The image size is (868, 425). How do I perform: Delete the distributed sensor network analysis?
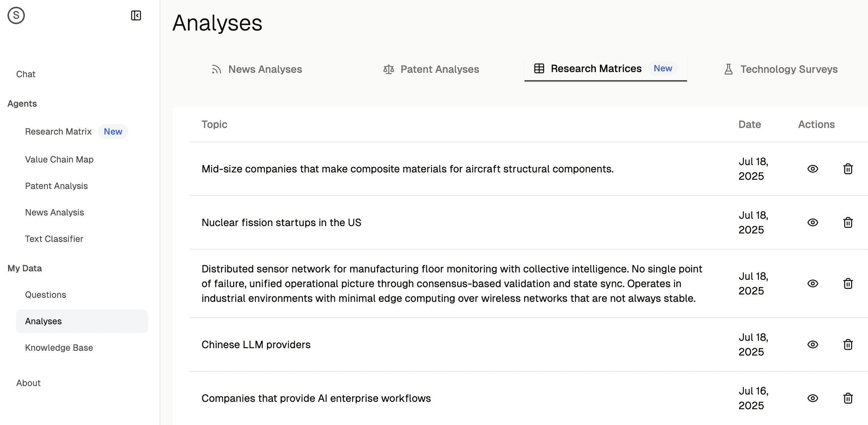pos(848,283)
